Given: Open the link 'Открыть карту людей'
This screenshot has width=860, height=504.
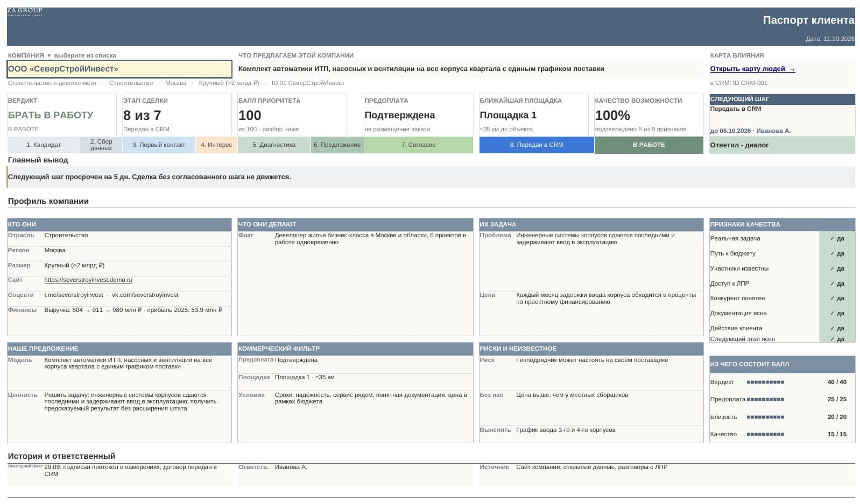Looking at the screenshot, I should 752,69.
